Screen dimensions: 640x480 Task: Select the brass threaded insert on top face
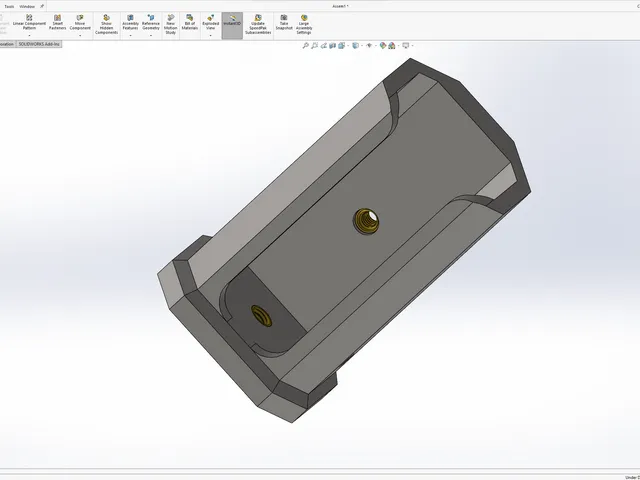[x=366, y=221]
